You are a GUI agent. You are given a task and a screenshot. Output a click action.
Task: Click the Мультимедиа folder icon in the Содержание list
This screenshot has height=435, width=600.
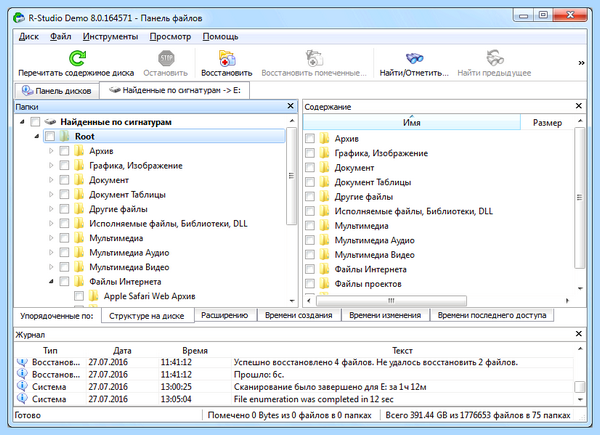[324, 225]
